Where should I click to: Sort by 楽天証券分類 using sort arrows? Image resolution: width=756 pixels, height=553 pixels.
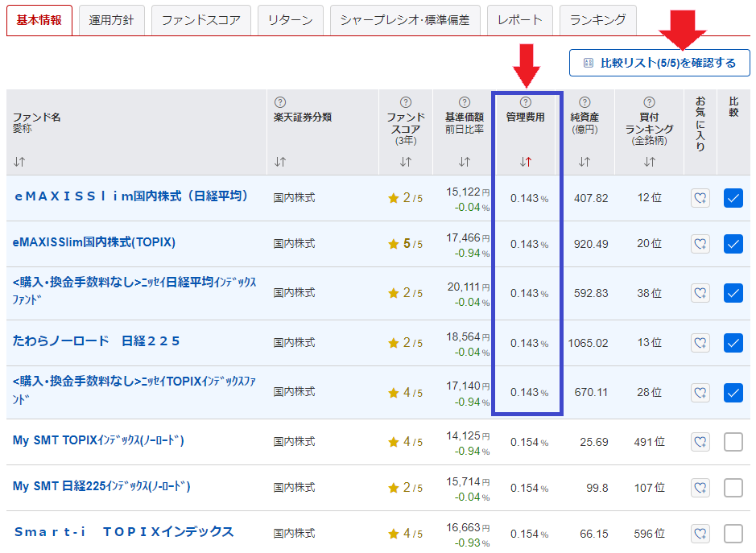(280, 162)
